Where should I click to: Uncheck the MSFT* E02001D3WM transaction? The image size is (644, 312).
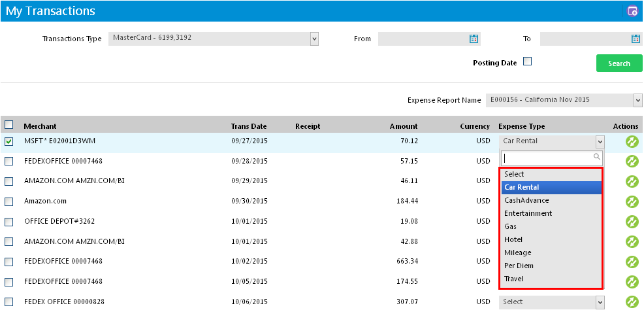coord(8,141)
